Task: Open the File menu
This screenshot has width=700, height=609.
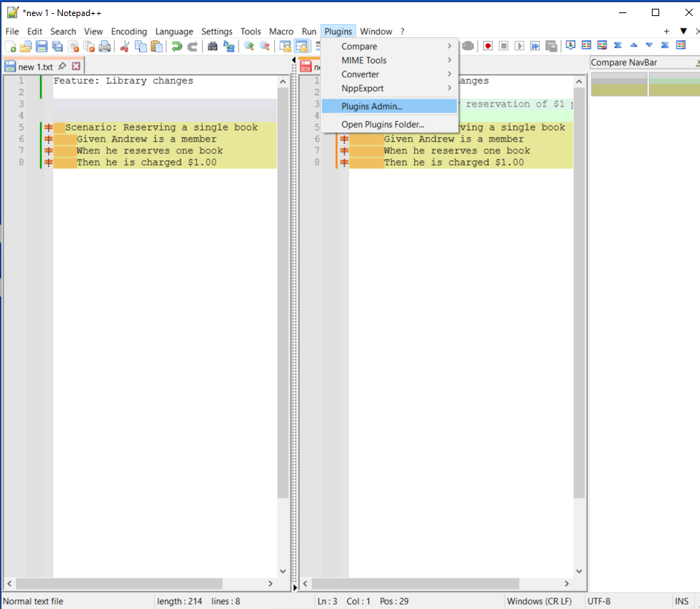Action: (12, 31)
